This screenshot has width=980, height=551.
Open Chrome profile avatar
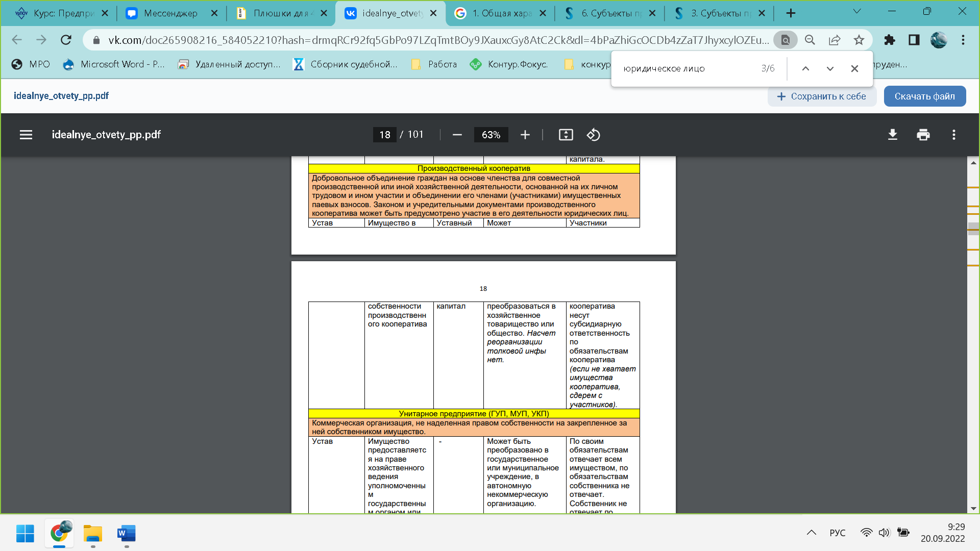click(x=939, y=40)
